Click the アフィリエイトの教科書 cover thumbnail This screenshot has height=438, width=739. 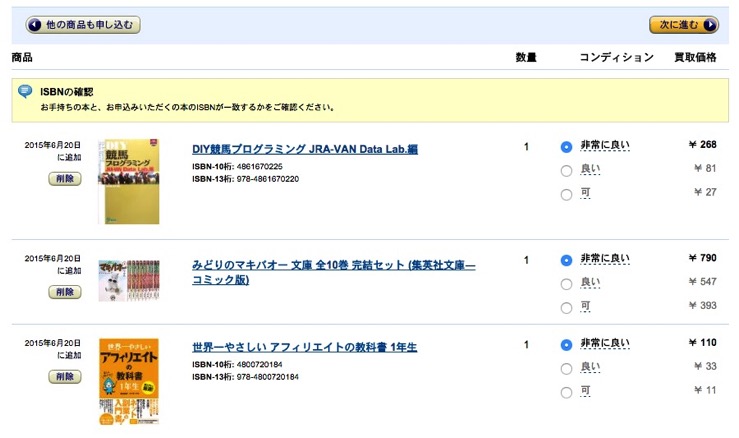click(x=129, y=381)
